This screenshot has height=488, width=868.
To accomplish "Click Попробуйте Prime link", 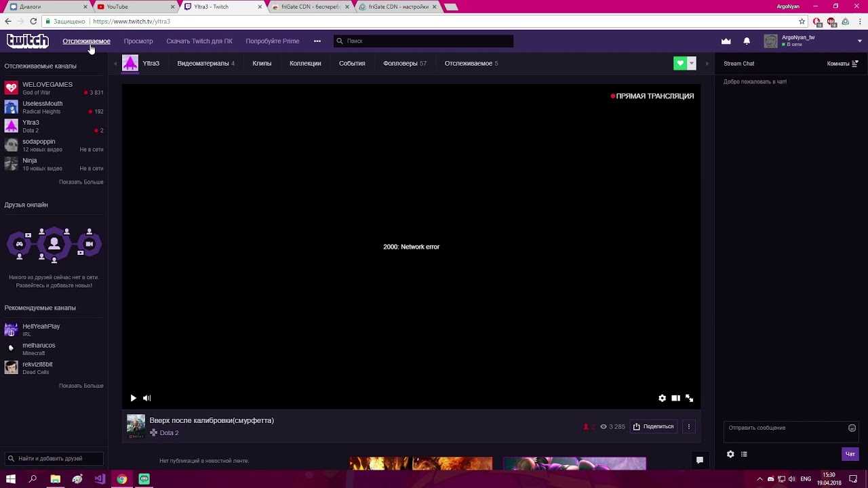I will pyautogui.click(x=273, y=41).
